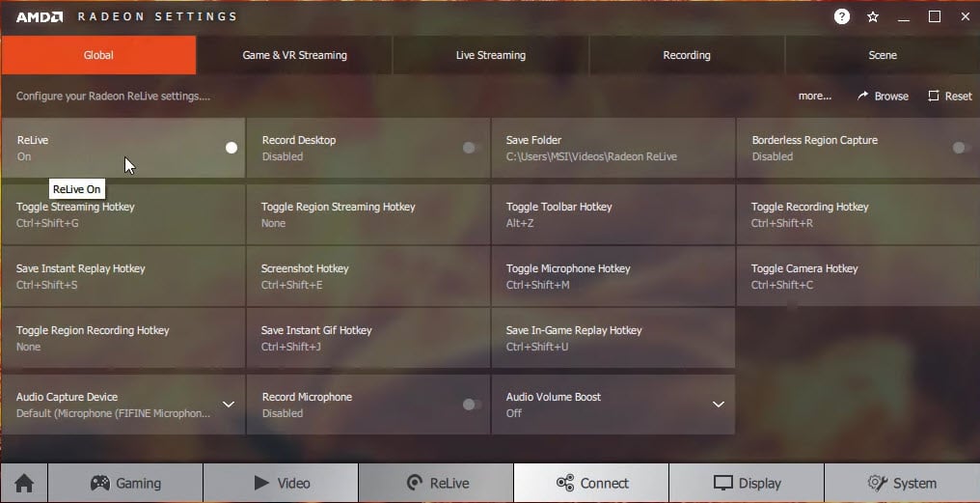Click the Ctrl+Shift+E hotkey value
980x503 pixels.
pyautogui.click(x=292, y=285)
